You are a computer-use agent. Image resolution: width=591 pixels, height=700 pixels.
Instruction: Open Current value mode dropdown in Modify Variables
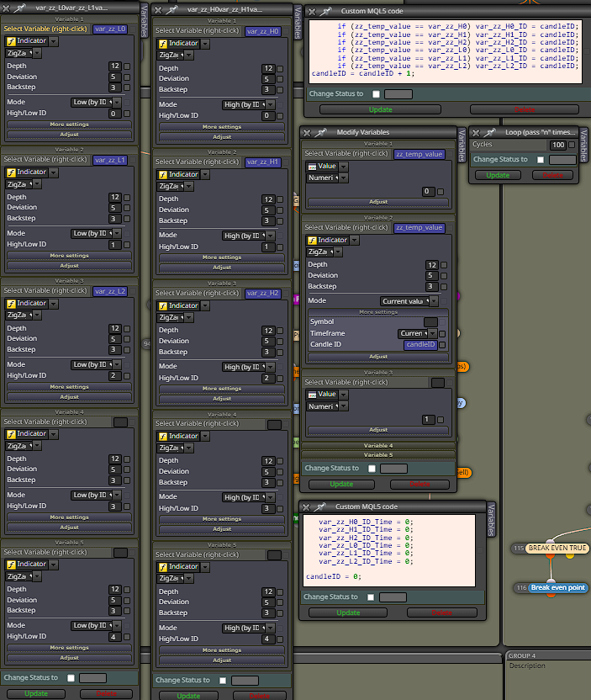coord(433,301)
